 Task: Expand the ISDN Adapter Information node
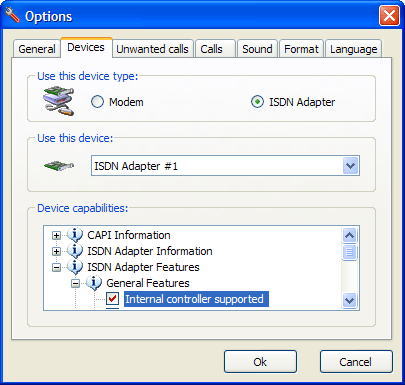pyautogui.click(x=56, y=251)
